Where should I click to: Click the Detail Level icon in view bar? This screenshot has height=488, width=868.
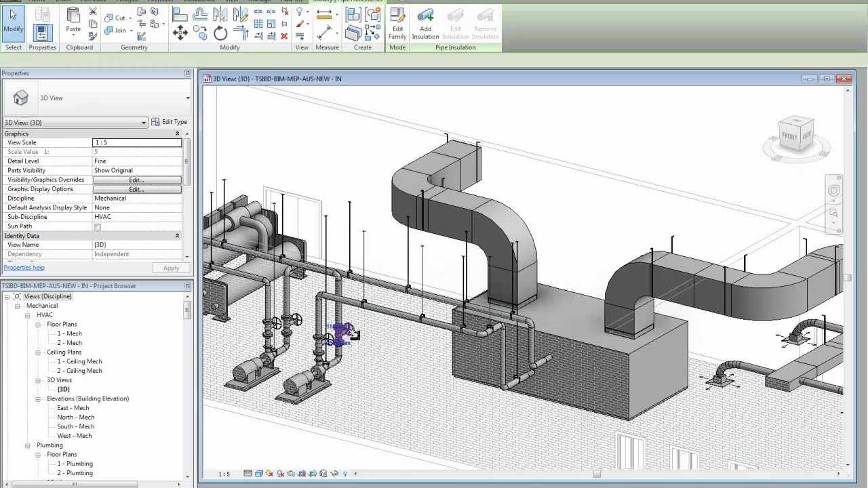pos(248,474)
